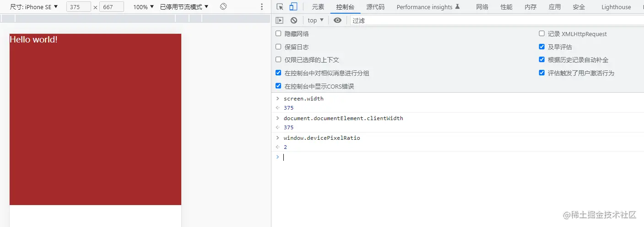Switch to the 网络 tab
This screenshot has width=644, height=227.
click(482, 7)
